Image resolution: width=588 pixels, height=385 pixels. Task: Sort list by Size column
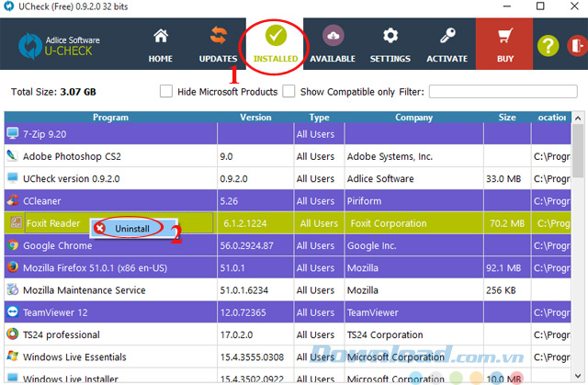point(506,118)
